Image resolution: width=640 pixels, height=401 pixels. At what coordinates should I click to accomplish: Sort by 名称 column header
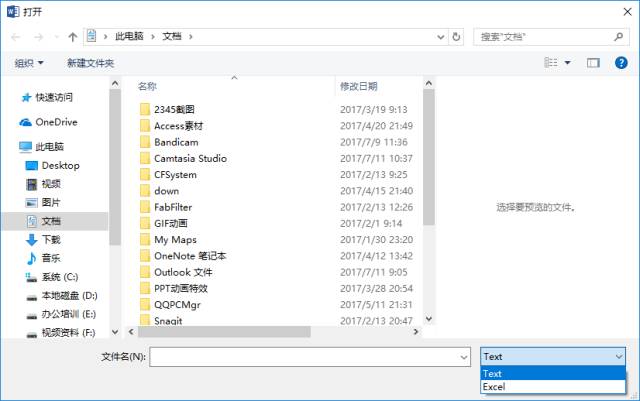click(x=147, y=86)
